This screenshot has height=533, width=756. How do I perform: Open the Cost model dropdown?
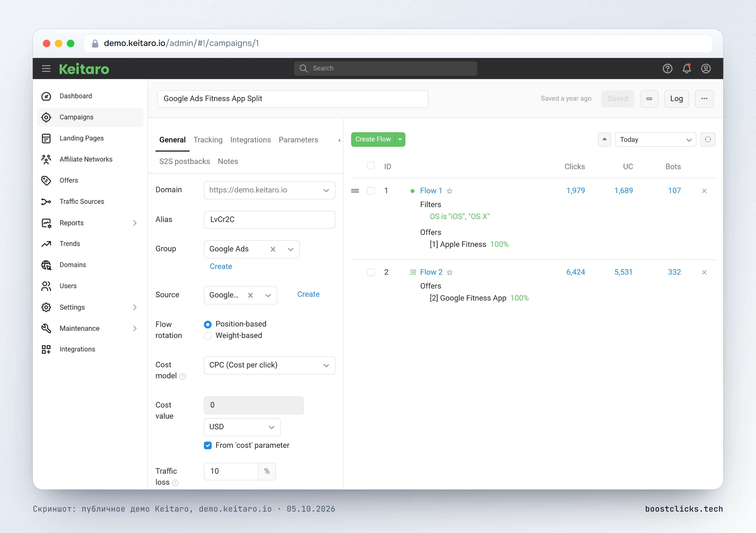[x=269, y=365]
